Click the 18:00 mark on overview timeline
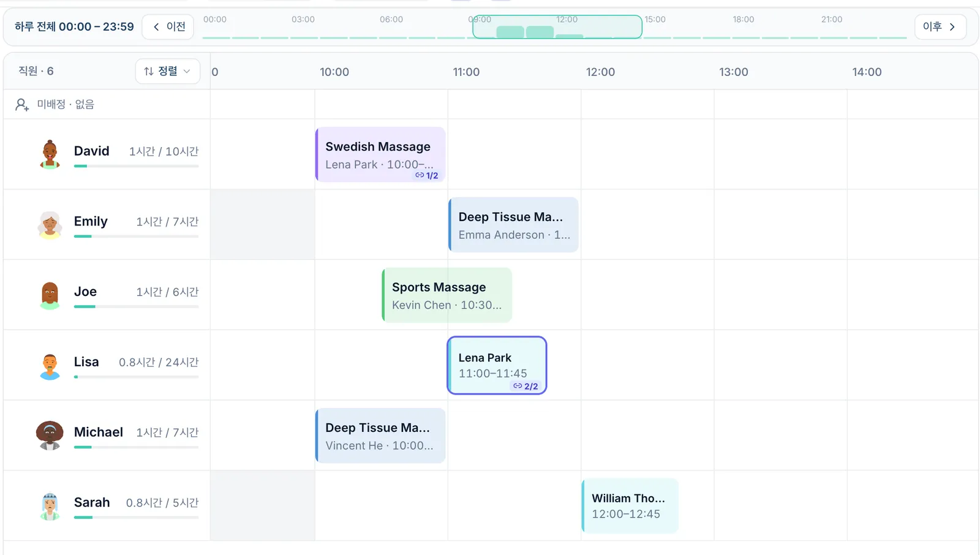Screen dimensions: 980x555 (744, 20)
